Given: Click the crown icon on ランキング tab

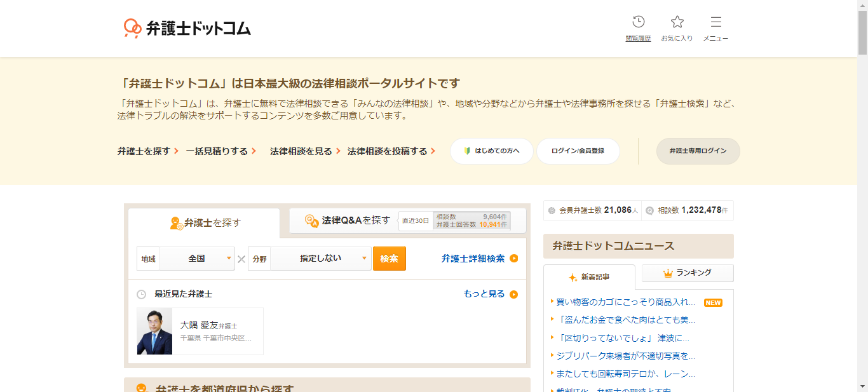Looking at the screenshot, I should tap(668, 273).
